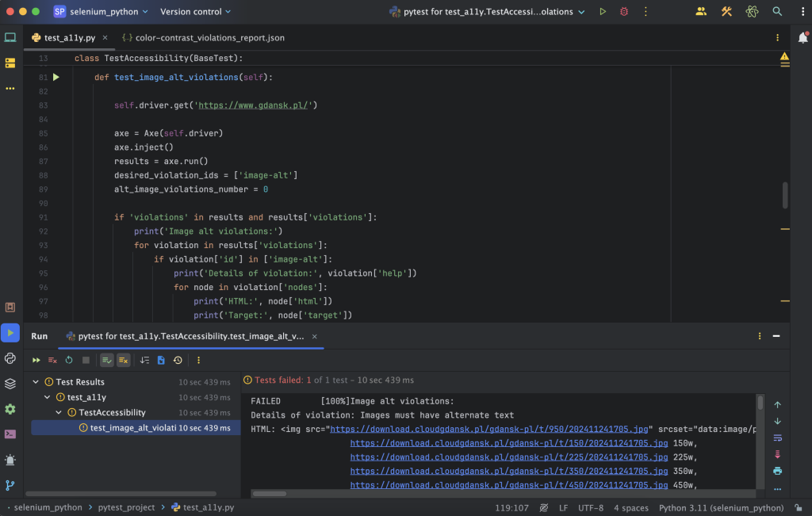Open Code With Me people icon
812x516 pixels.
point(701,11)
